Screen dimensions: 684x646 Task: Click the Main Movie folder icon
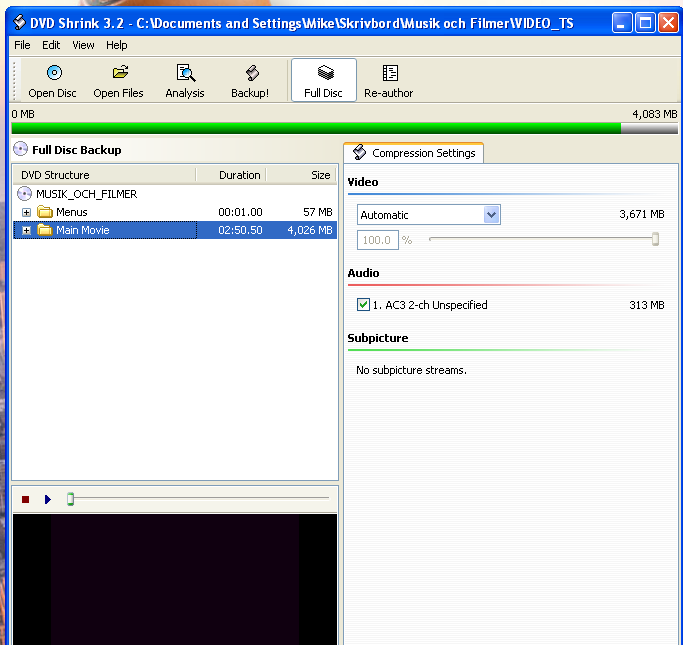pyautogui.click(x=45, y=230)
